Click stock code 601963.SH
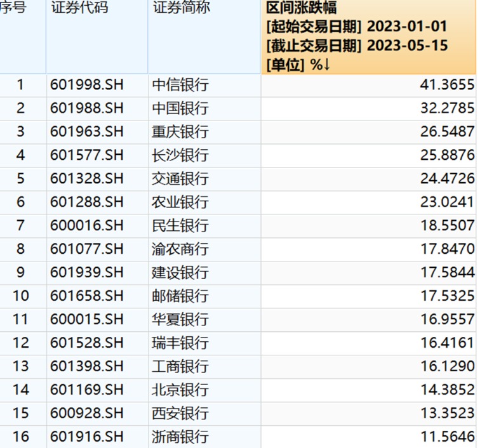Screen dimensions: 480x448 (x=86, y=132)
